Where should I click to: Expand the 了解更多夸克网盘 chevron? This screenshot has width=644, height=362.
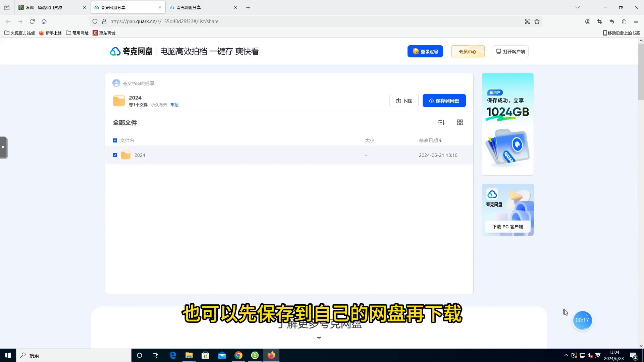click(x=319, y=338)
